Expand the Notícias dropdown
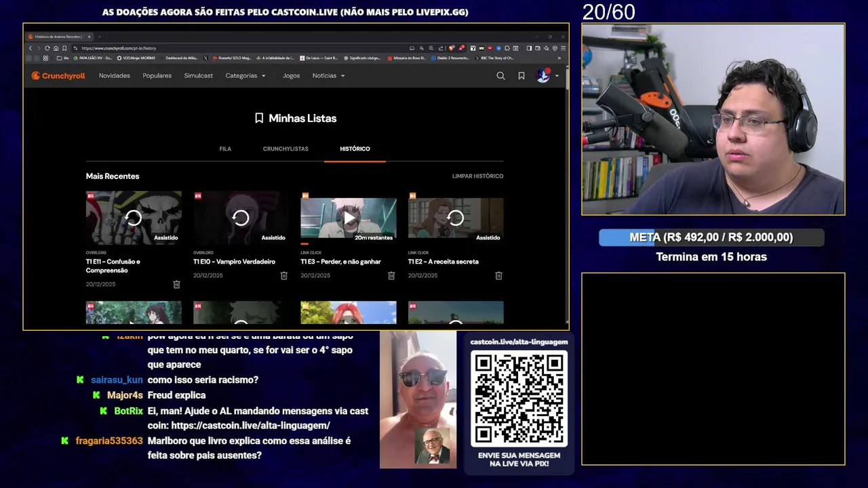This screenshot has height=488, width=868. pos(329,76)
